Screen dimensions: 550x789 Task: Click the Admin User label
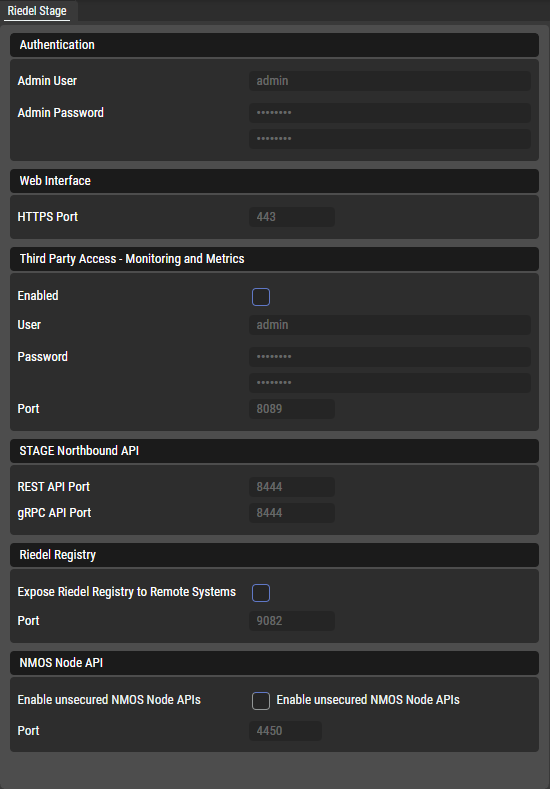47,81
